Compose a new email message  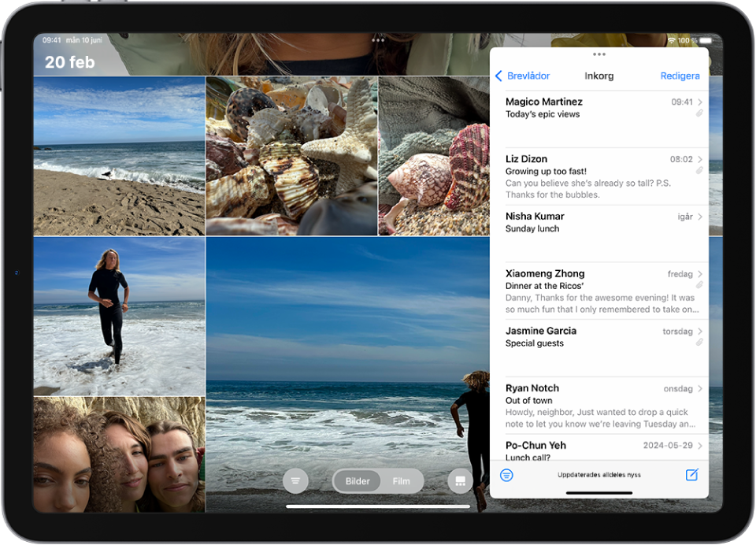click(x=692, y=475)
